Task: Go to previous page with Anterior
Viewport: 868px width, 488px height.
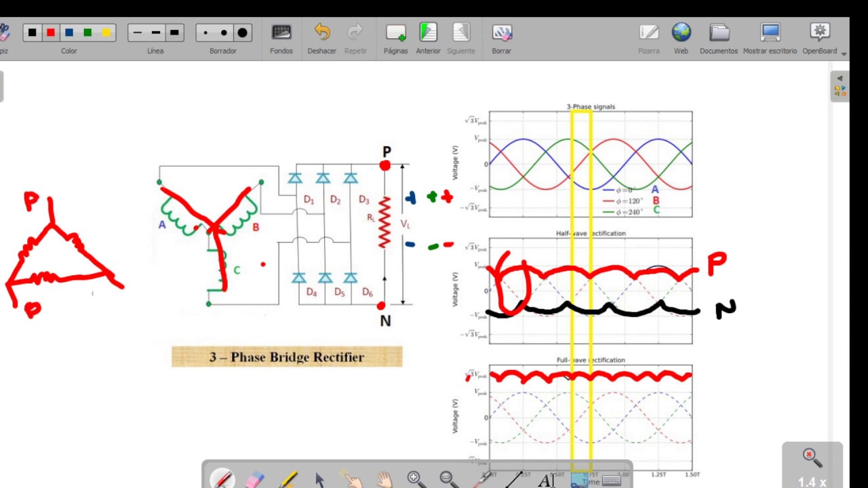Action: pos(428,39)
